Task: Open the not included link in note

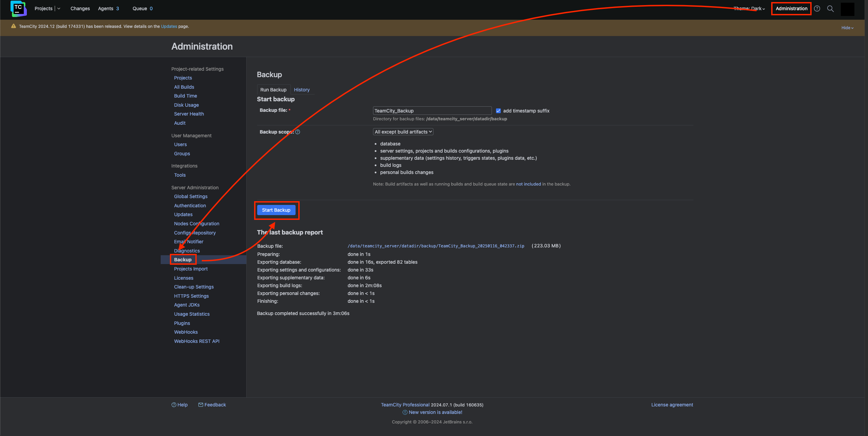Action: tap(528, 184)
